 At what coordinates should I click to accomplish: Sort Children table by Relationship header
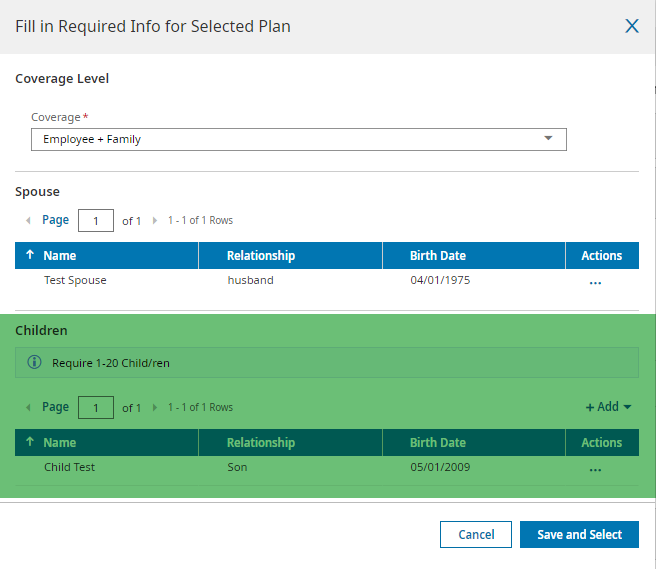click(x=261, y=443)
